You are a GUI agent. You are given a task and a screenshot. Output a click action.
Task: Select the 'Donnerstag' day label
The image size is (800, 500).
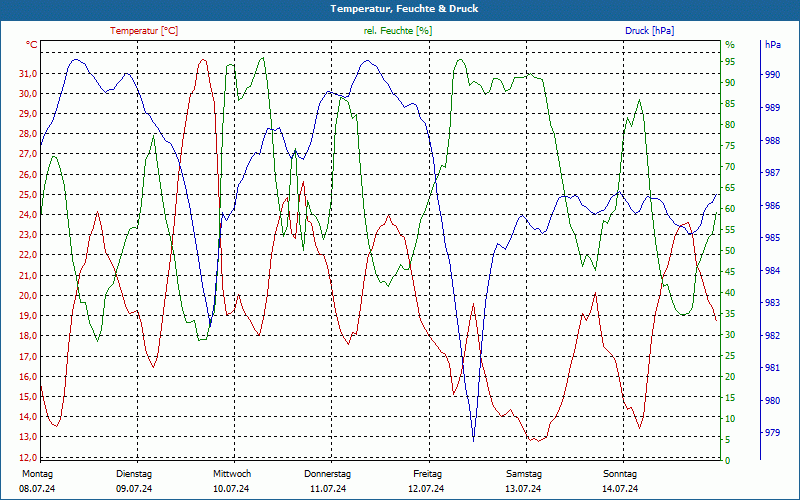[x=328, y=473]
